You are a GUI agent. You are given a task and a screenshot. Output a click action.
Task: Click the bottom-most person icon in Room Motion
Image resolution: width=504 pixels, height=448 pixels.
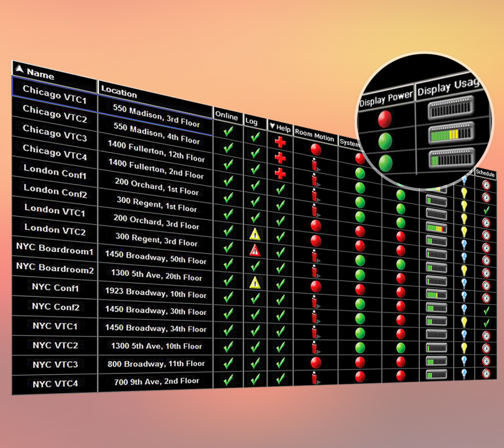point(316,377)
